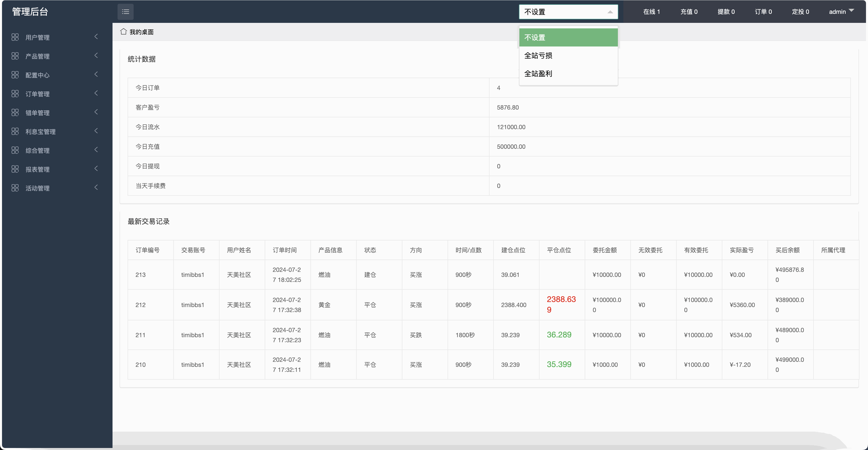This screenshot has height=450, width=868.
Task: Select 全站亏损 from the dropdown list
Action: 538,56
